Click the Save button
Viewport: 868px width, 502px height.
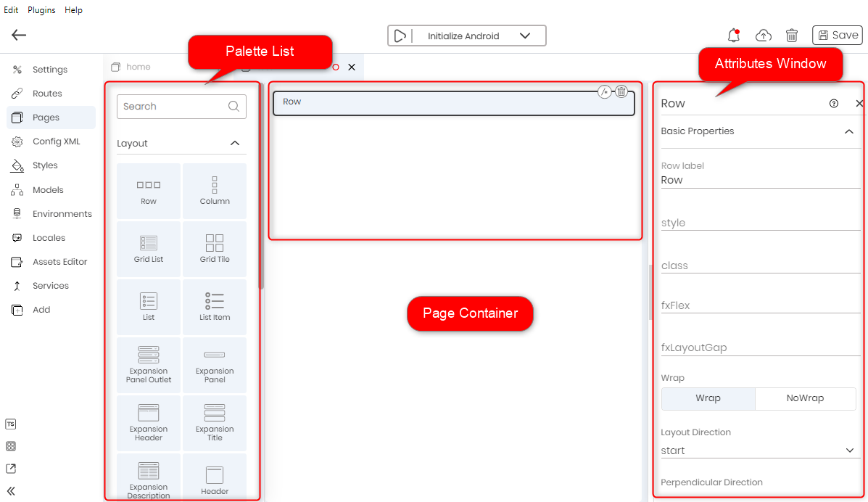(x=837, y=36)
